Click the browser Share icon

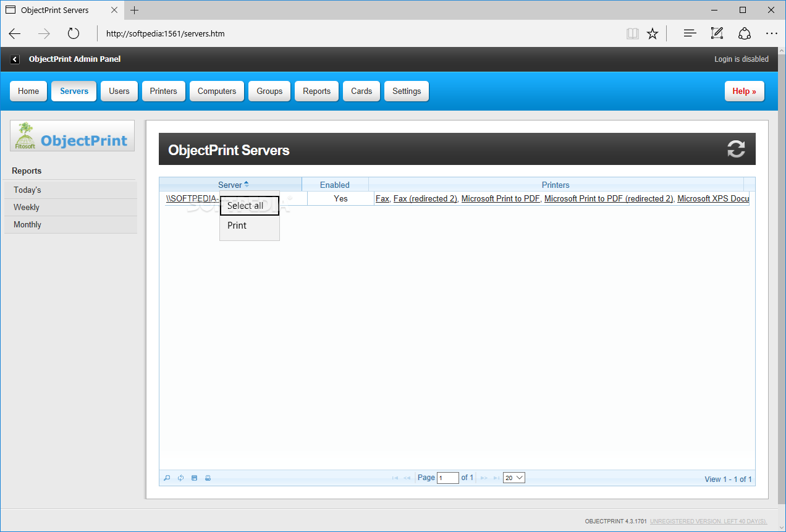click(x=745, y=33)
